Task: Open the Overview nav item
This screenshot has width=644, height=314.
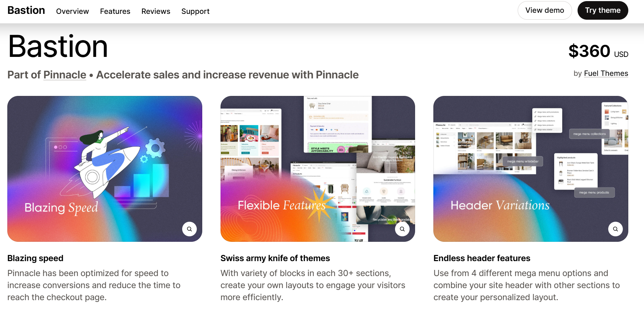Action: 72,11
